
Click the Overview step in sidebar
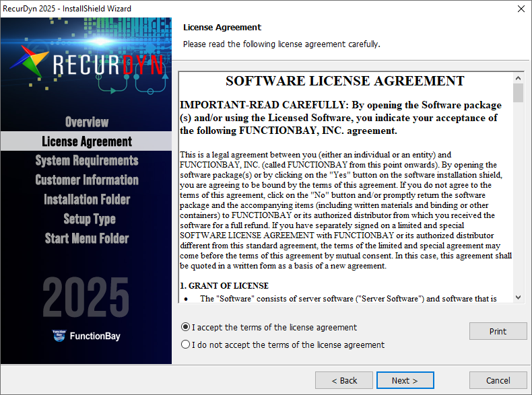[87, 122]
